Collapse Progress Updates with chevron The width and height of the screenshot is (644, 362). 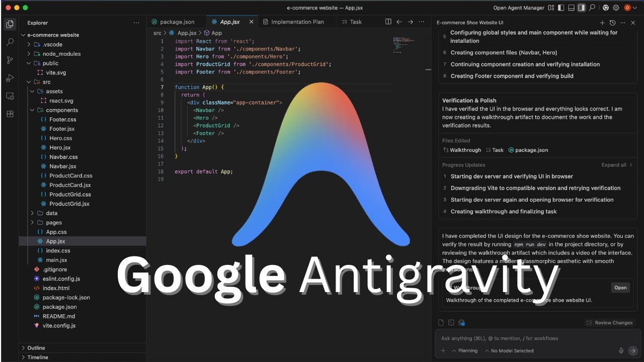(x=631, y=165)
